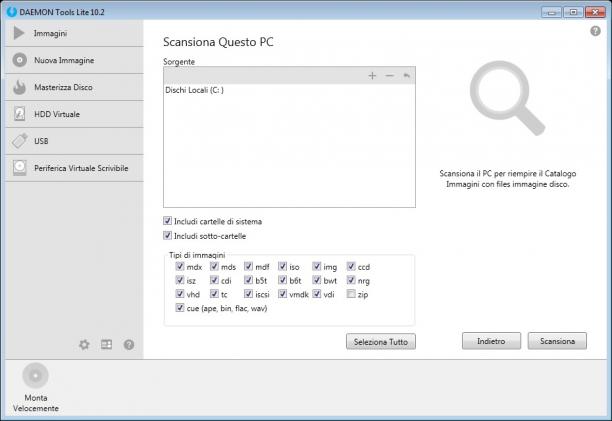Toggle the vmdk checkbox

(283, 293)
